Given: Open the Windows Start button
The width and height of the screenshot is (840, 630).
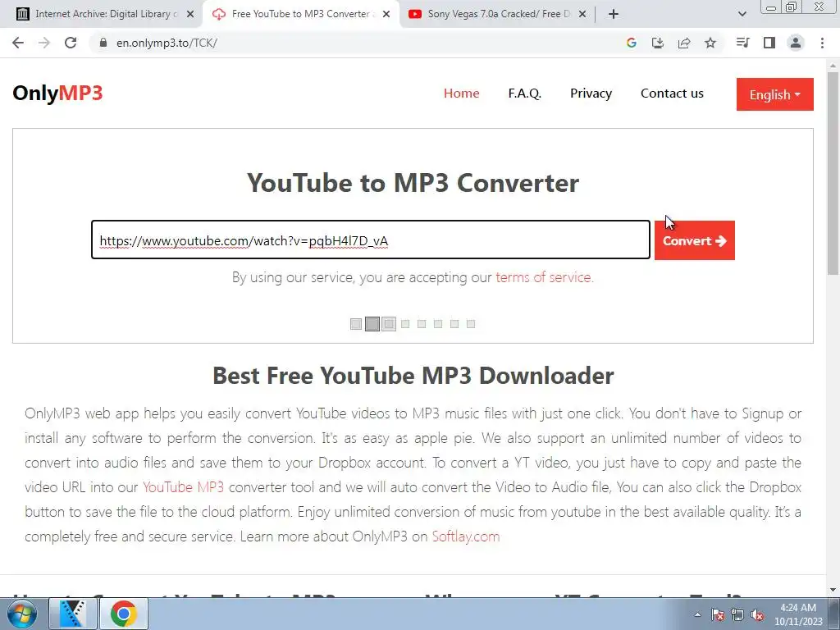Looking at the screenshot, I should point(21,614).
